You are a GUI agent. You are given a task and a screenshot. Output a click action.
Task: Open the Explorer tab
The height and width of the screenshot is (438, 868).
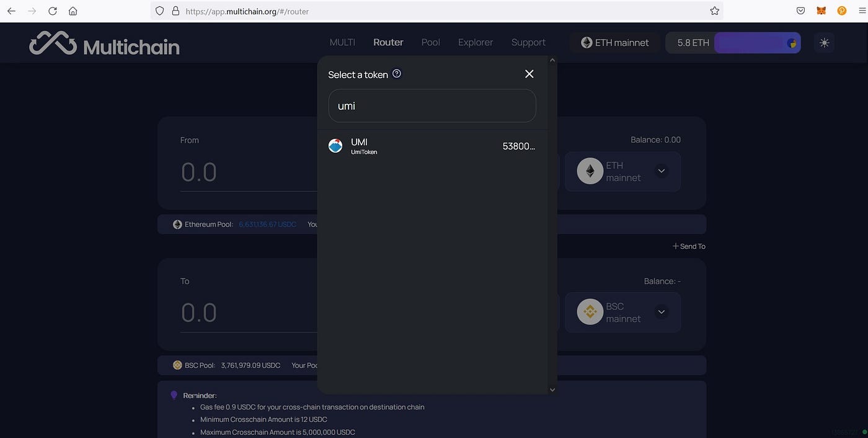point(476,42)
